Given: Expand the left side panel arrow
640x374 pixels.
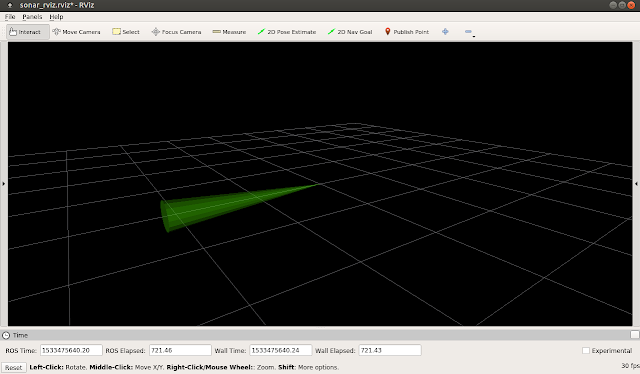Looking at the screenshot, I should point(4,184).
